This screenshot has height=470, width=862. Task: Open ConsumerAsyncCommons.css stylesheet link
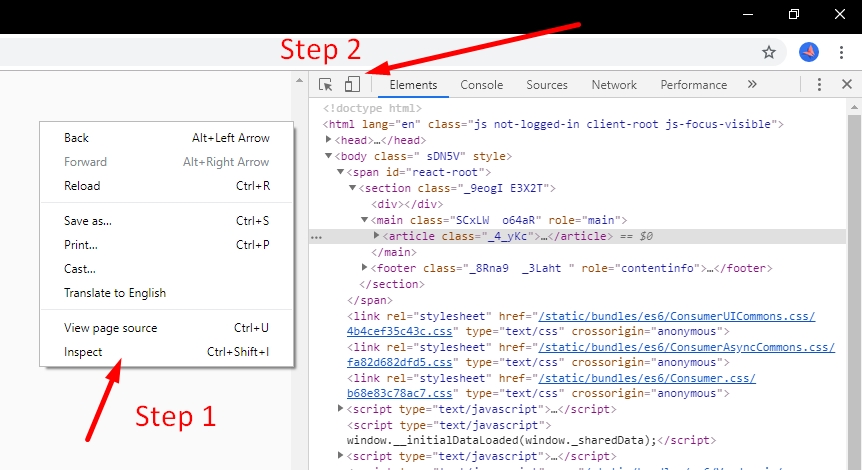[x=687, y=347]
